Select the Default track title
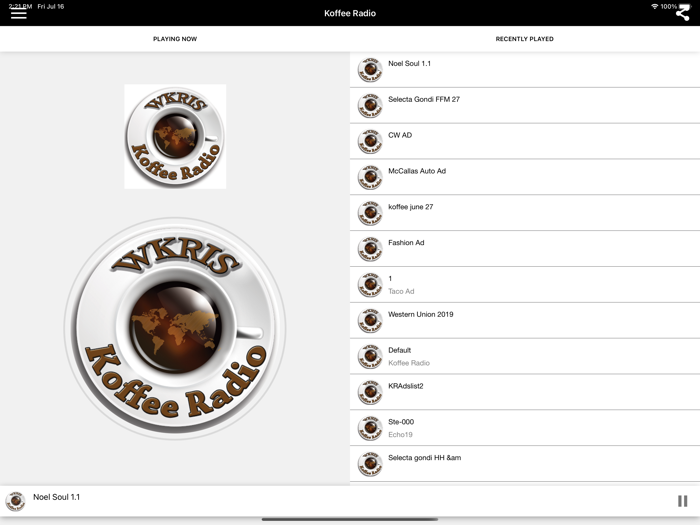The height and width of the screenshot is (525, 700). (x=400, y=350)
